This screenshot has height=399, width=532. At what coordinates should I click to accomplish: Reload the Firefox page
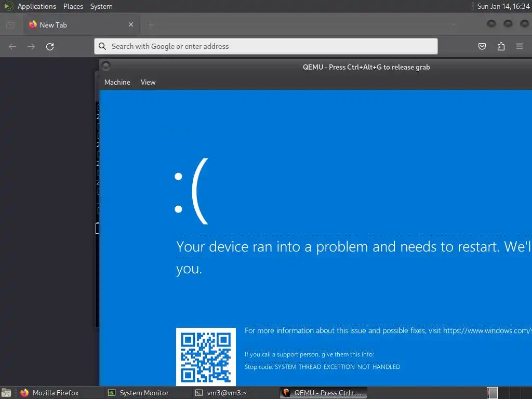pyautogui.click(x=50, y=46)
